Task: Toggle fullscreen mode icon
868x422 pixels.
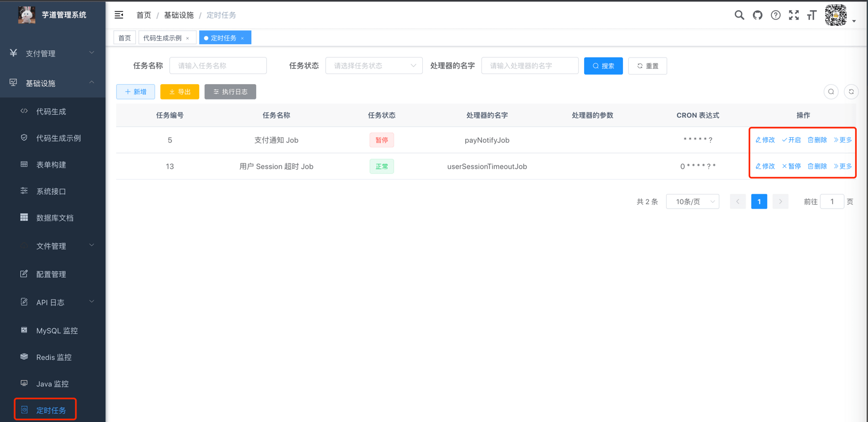Action: point(793,15)
